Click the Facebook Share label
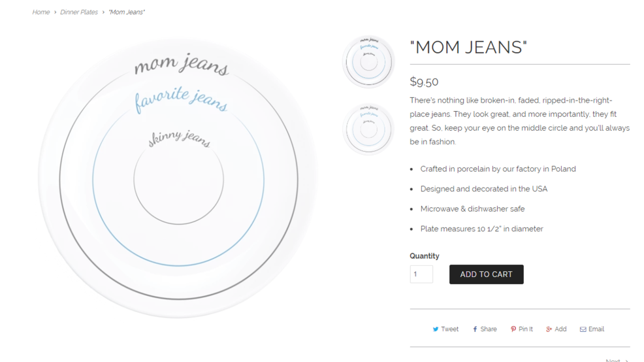Viewport: 644px width, 362px height. pos(489,329)
